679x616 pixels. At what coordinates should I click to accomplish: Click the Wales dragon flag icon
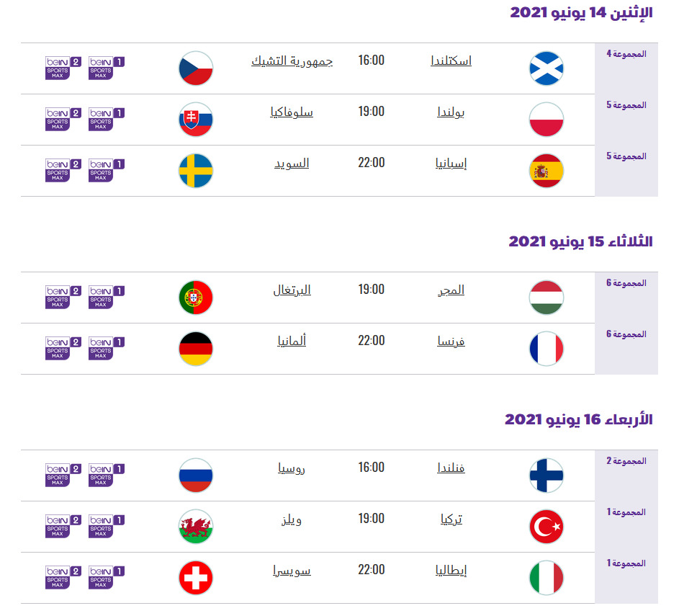coord(196,527)
